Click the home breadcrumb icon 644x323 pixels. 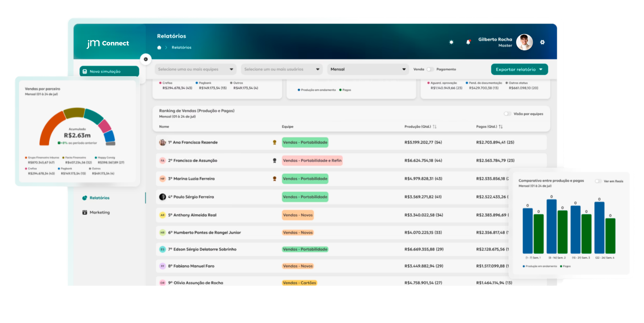pyautogui.click(x=159, y=48)
